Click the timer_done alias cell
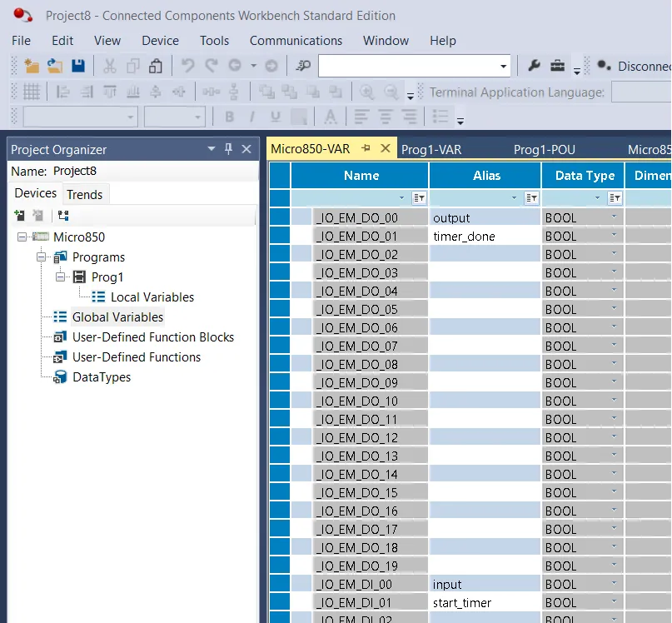672x623 pixels. pos(485,237)
